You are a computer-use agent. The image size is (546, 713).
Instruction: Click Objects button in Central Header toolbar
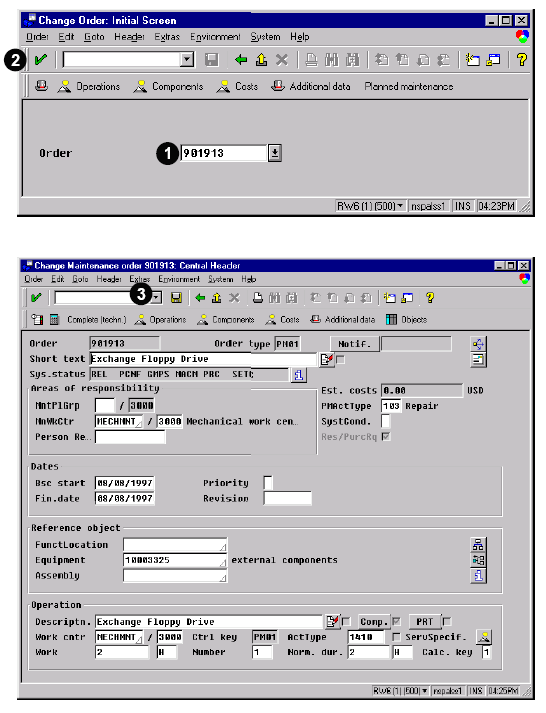(406, 320)
